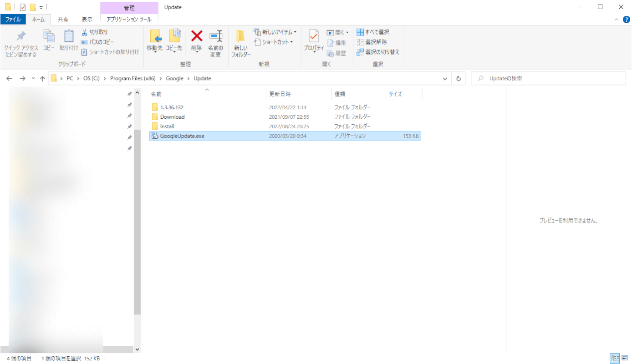The width and height of the screenshot is (632, 364).
Task: Select the Share (共有) tab
Action: tap(63, 19)
